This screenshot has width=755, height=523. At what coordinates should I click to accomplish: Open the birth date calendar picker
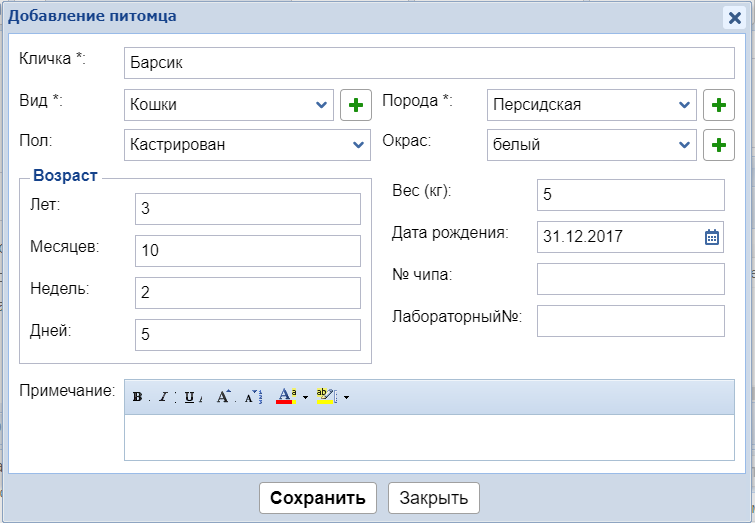point(712,237)
